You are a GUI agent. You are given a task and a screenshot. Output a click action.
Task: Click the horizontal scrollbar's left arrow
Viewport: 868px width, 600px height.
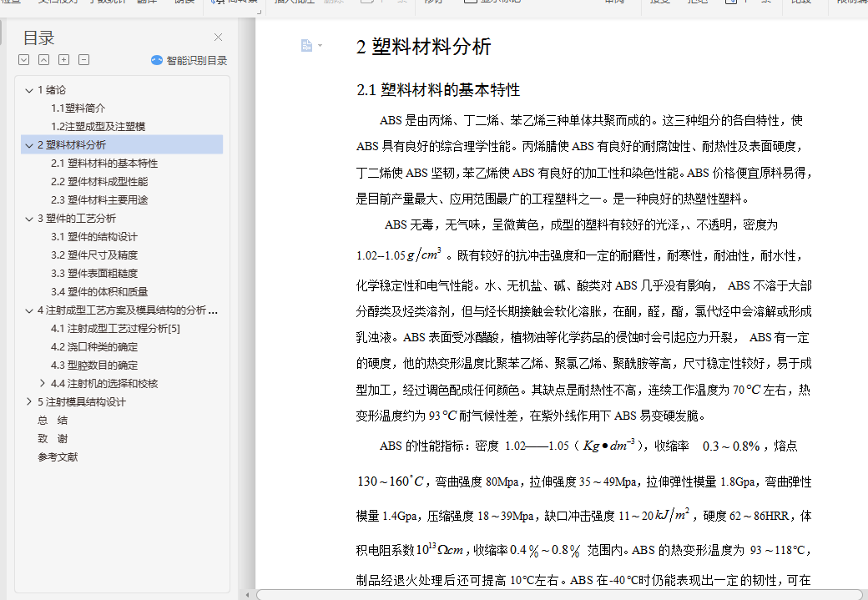(x=247, y=595)
